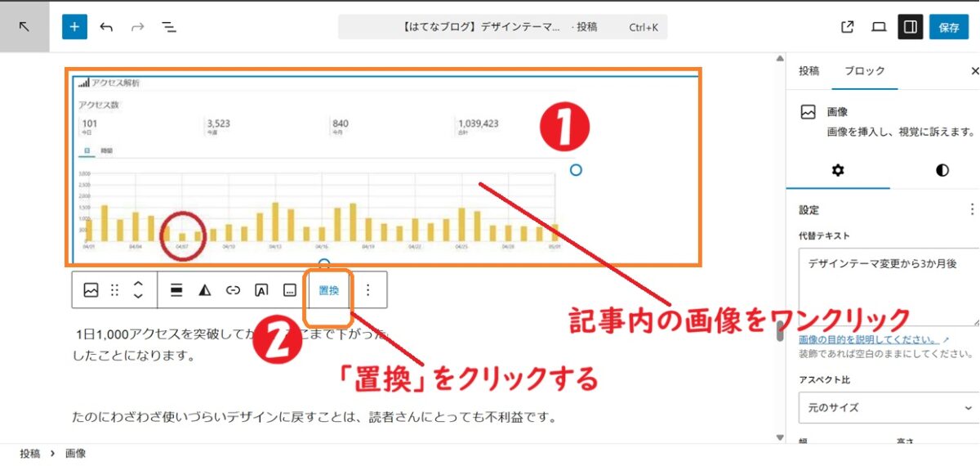
Task: Undo the last change
Action: (x=106, y=27)
